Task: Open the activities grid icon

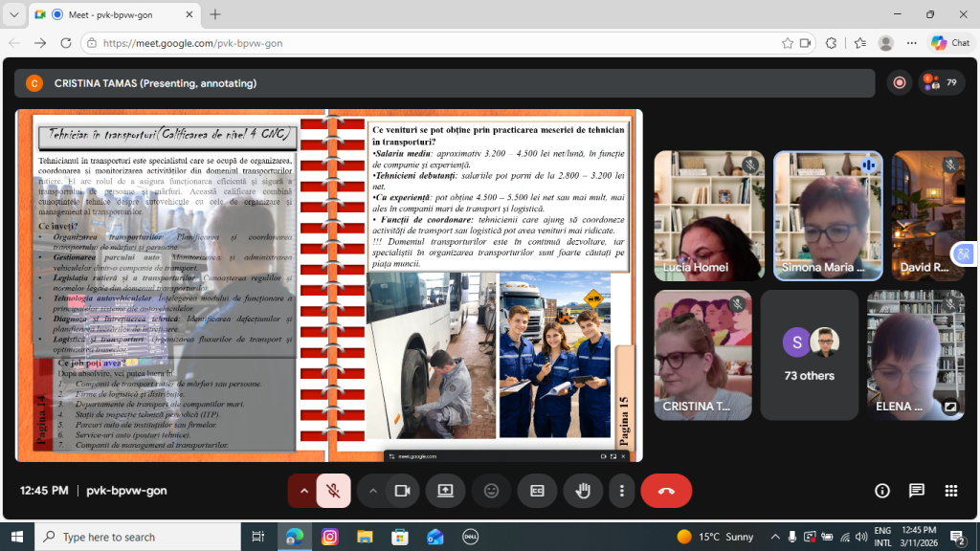Action: click(x=951, y=491)
